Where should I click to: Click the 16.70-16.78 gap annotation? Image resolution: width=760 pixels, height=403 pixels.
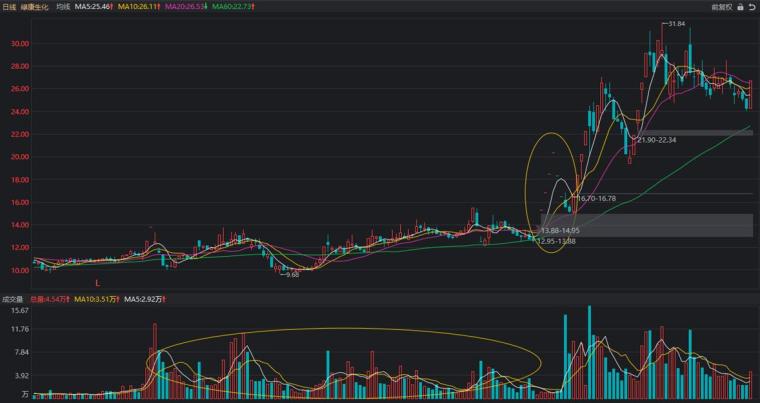coord(597,198)
